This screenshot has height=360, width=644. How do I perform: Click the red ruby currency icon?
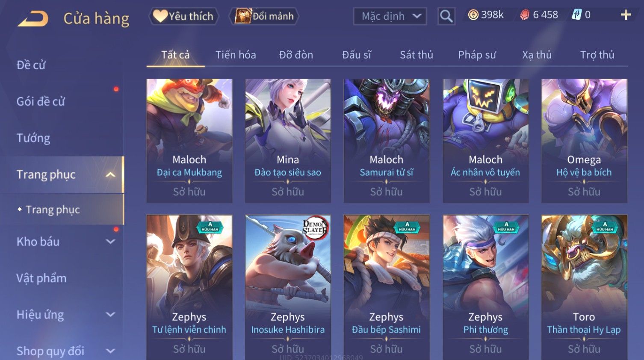pos(524,15)
